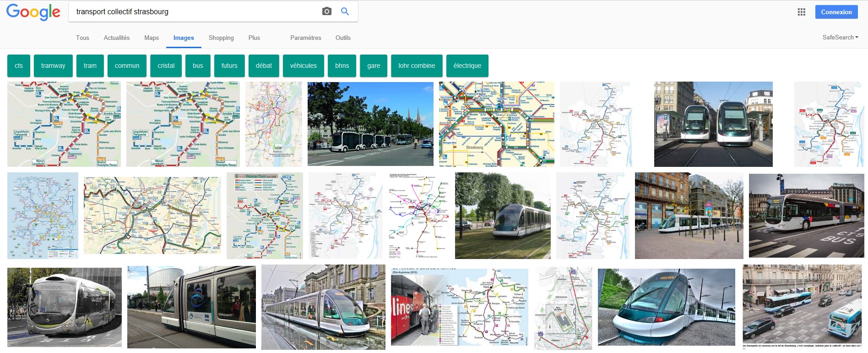Switch to the Shopping tab
Image resolution: width=868 pixels, height=353 pixels.
point(221,38)
